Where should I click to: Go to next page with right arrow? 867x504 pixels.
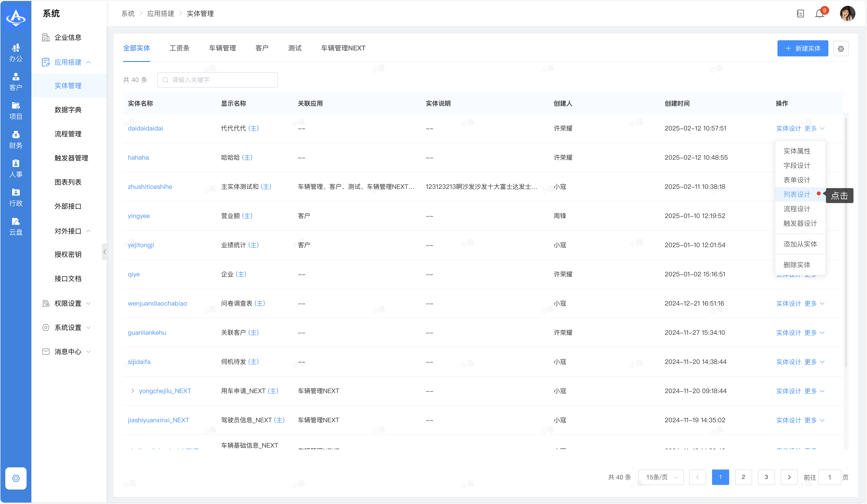click(789, 477)
